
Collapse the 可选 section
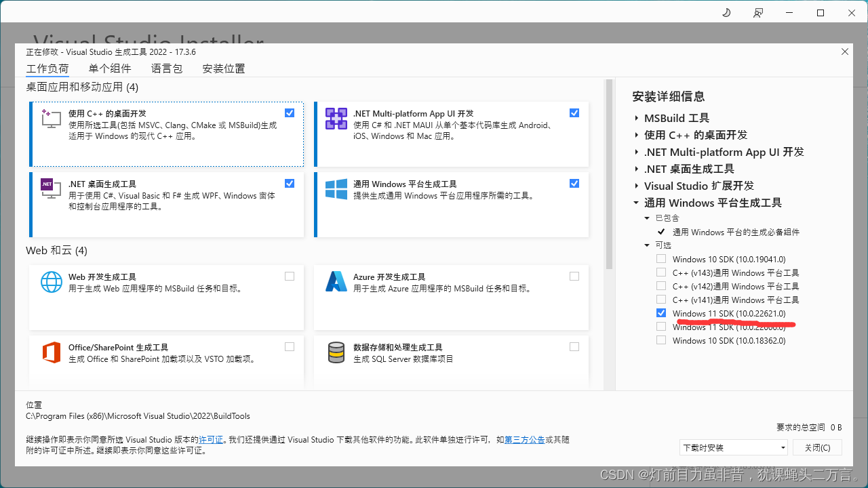pos(647,245)
